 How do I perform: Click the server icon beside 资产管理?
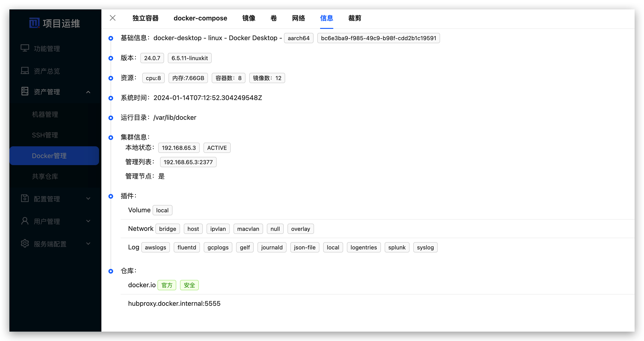(25, 91)
